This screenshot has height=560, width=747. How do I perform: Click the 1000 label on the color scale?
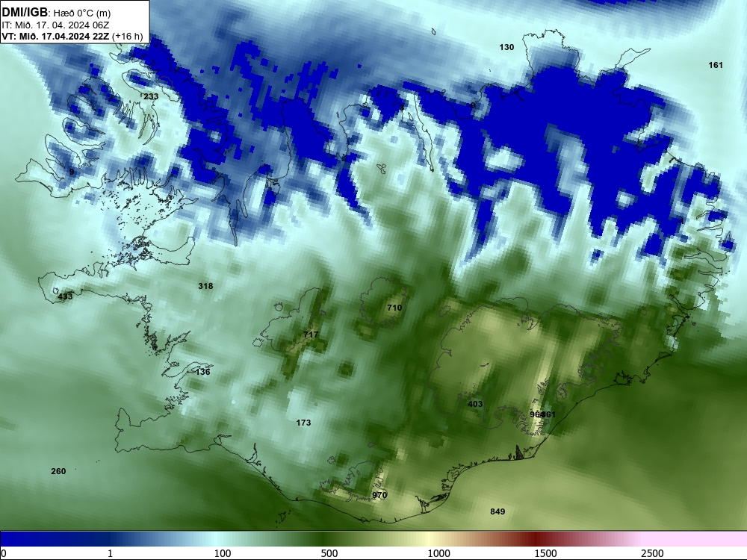pyautogui.click(x=438, y=553)
